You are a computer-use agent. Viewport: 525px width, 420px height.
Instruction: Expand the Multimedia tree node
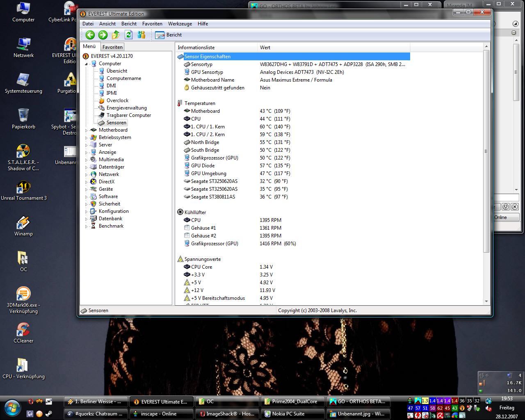[x=86, y=160]
